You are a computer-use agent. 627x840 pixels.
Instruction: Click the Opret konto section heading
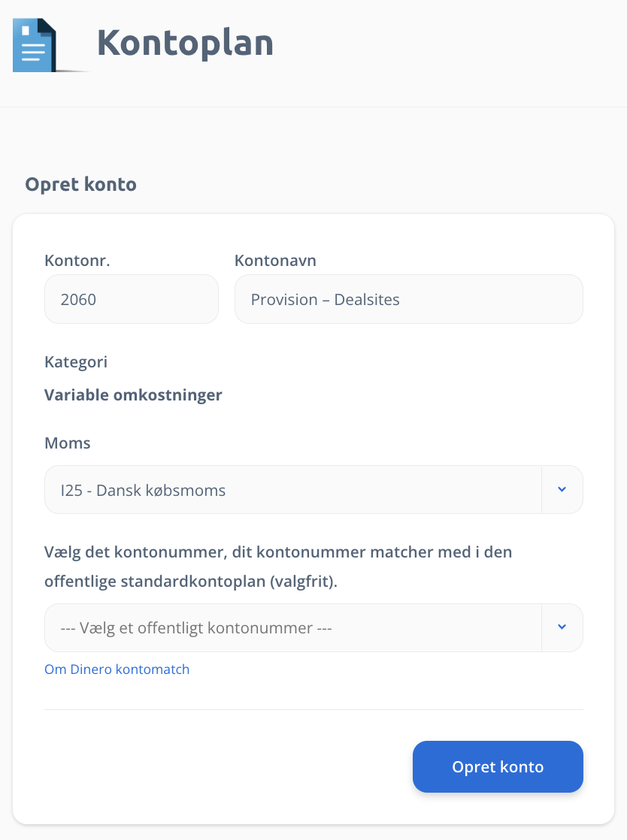tap(81, 184)
